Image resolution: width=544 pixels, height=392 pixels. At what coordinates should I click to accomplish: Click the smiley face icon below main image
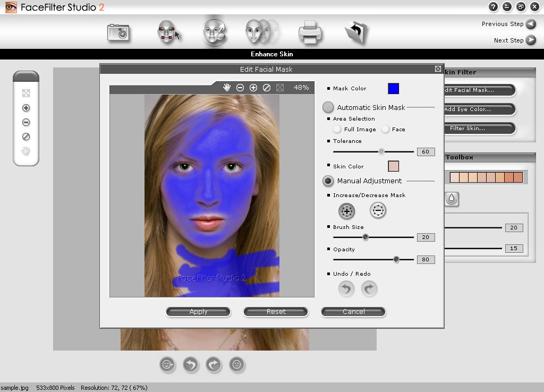167,364
